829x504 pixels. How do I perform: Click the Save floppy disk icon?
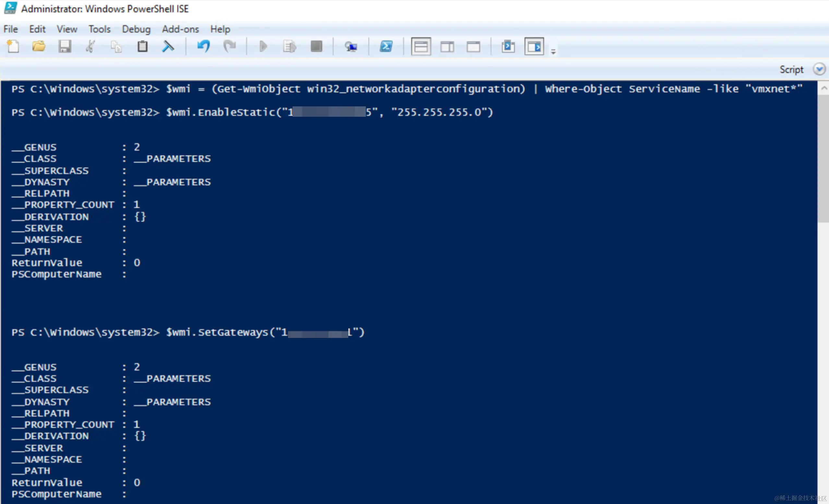[65, 46]
